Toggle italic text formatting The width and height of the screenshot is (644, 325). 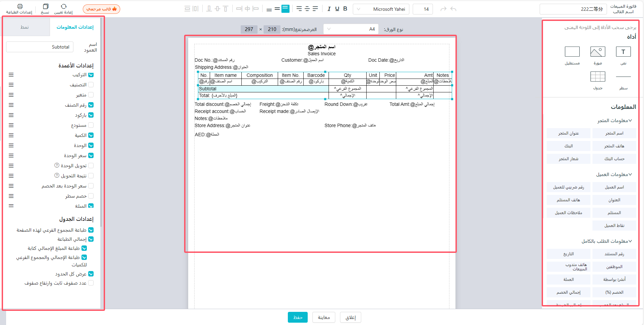click(x=329, y=9)
